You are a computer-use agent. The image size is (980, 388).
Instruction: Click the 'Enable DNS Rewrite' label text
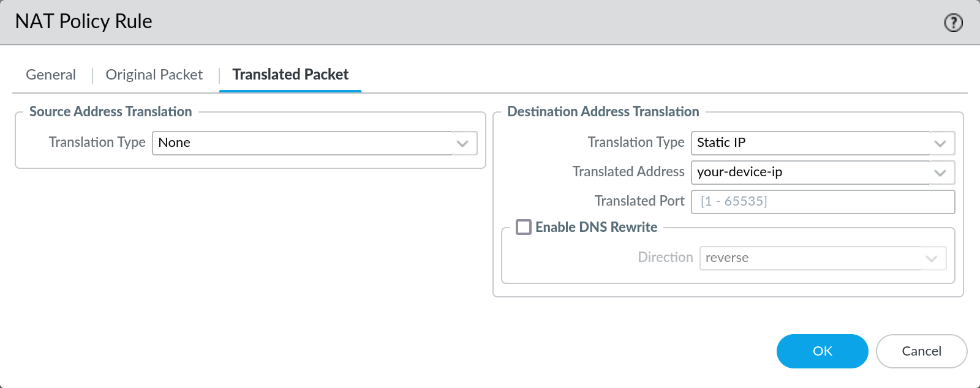pos(596,227)
